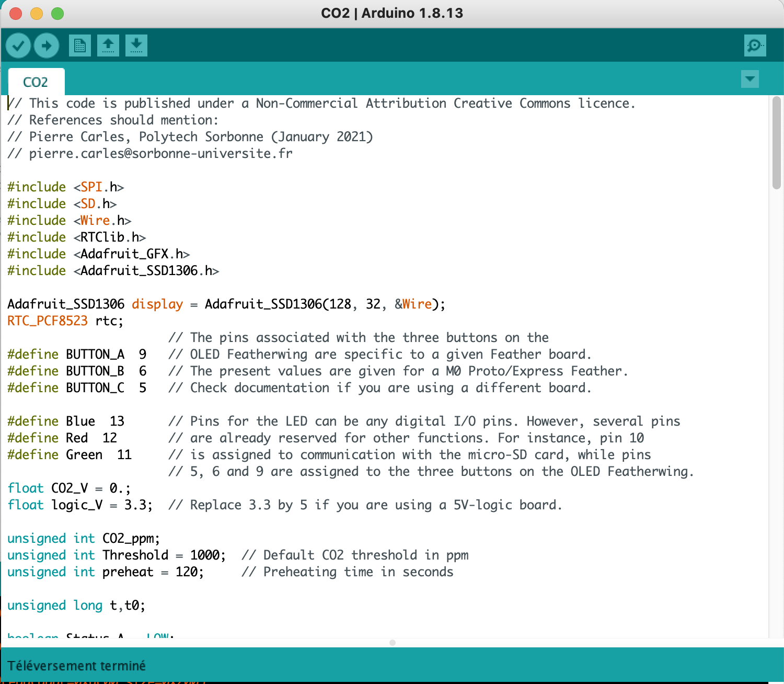Click the Téléversement terminé status bar
This screenshot has height=684, width=784.
click(392, 665)
